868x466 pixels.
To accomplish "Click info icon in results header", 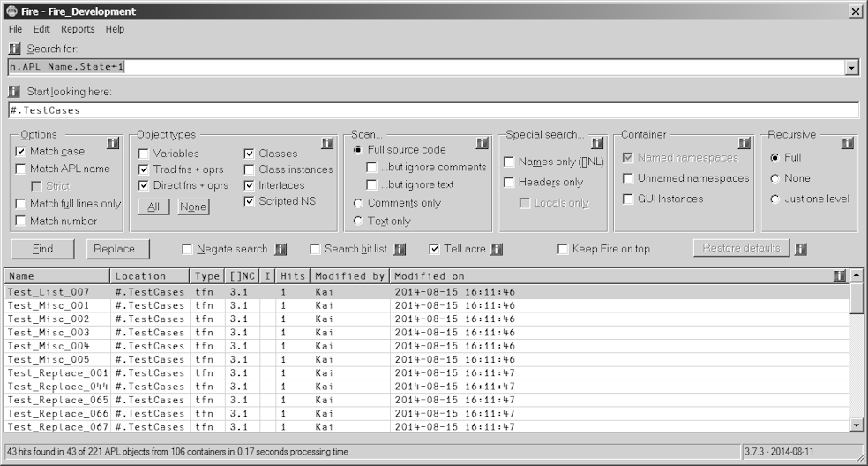I will pos(840,275).
